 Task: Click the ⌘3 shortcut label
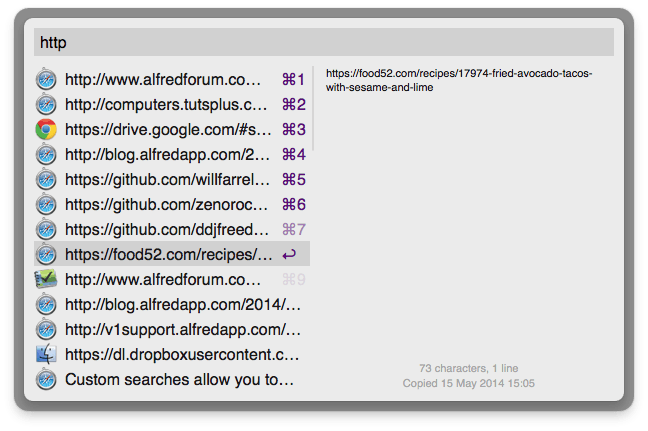click(x=294, y=129)
